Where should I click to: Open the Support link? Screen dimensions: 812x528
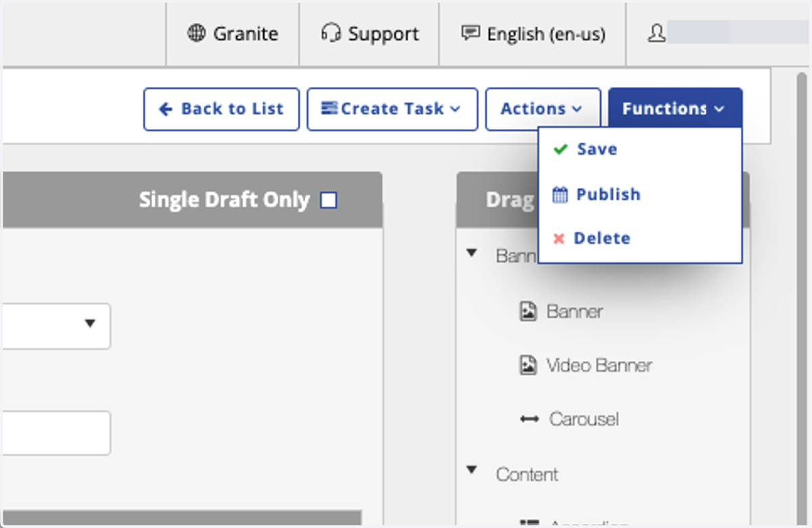tap(369, 33)
